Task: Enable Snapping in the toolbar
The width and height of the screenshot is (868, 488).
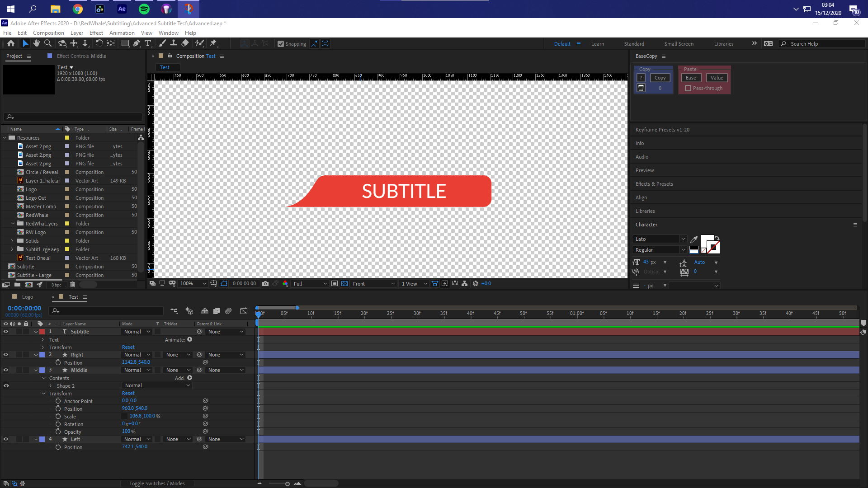Action: coord(281,43)
